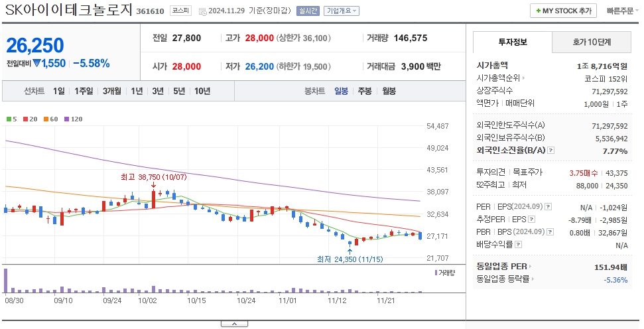Click the 151.94배 sector PER value
This screenshot has height=329, width=644.
[611, 267]
